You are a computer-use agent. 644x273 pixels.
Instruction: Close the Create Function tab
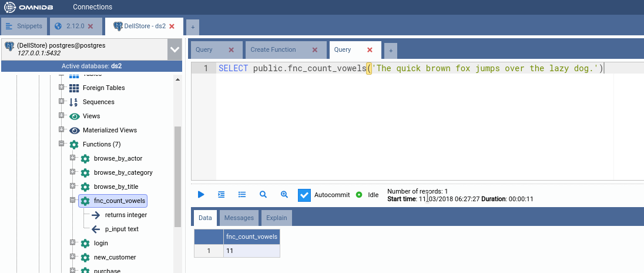pyautogui.click(x=315, y=50)
